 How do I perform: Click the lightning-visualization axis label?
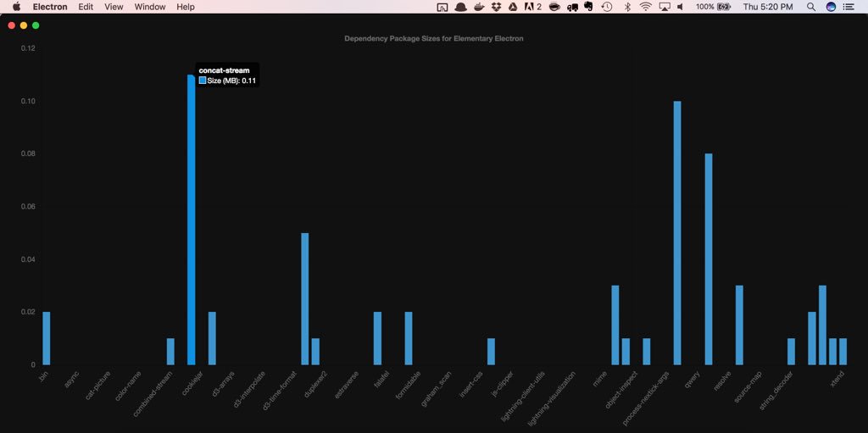[552, 398]
